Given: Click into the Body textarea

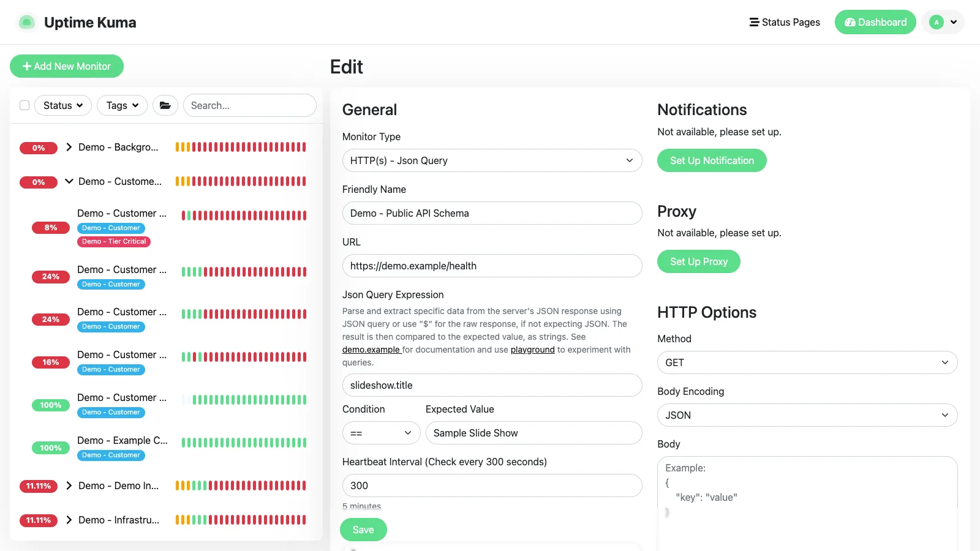Looking at the screenshot, I should click(x=807, y=503).
